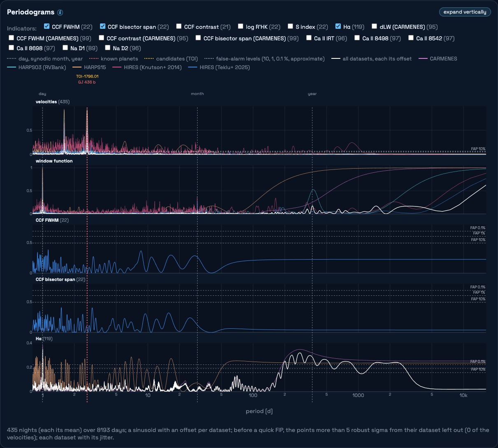Click the 'month' marker label
The image size is (498, 448).
(197, 94)
